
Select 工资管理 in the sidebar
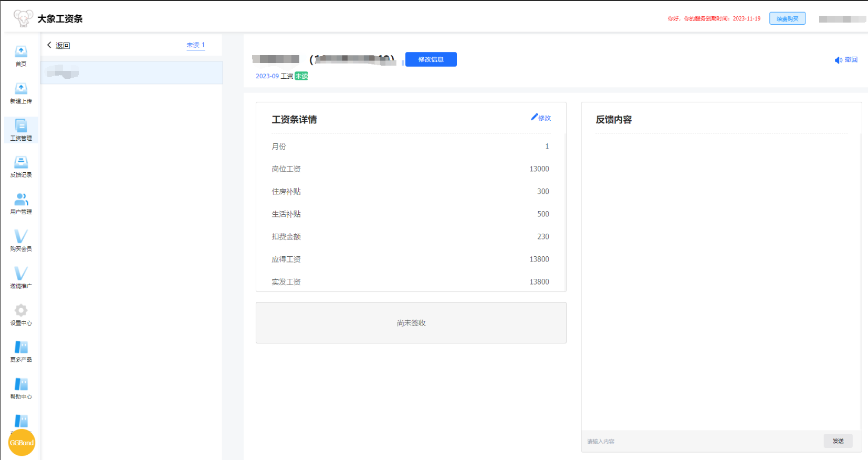(x=21, y=130)
